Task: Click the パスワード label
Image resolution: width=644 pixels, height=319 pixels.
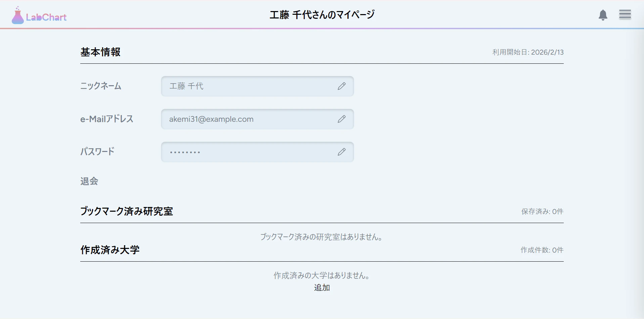Action: (97, 152)
